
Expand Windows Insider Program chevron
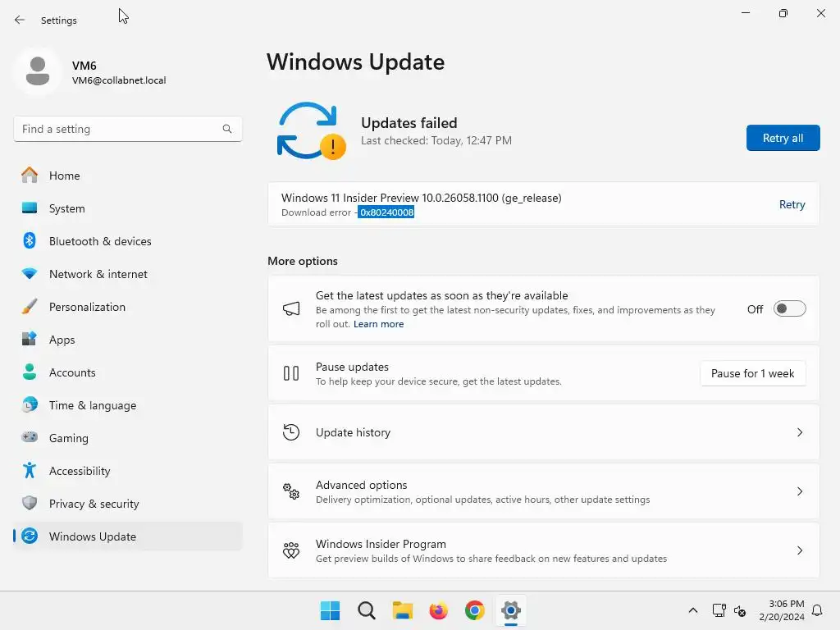click(x=799, y=550)
